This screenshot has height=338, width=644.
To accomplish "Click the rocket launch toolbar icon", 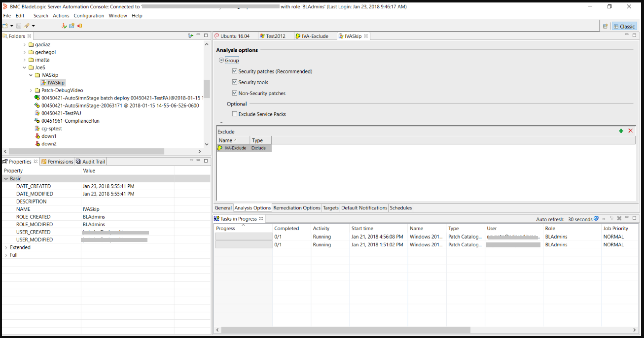I will 27,26.
